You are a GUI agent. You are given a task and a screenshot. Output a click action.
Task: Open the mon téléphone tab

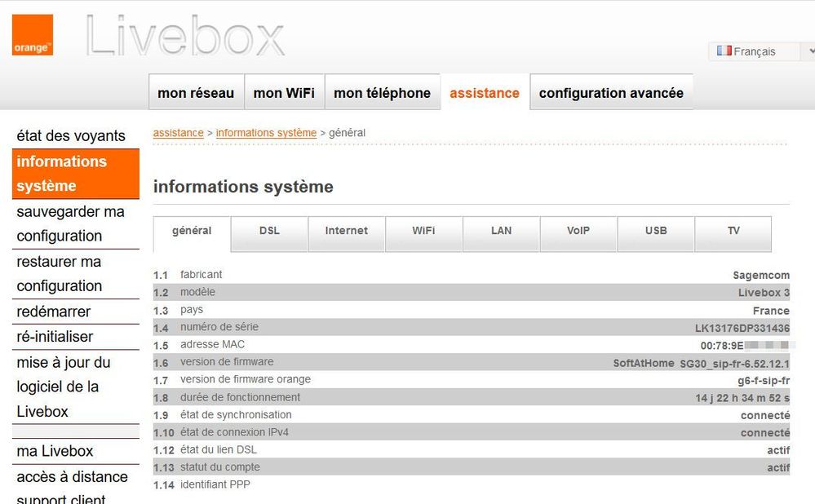coord(382,92)
